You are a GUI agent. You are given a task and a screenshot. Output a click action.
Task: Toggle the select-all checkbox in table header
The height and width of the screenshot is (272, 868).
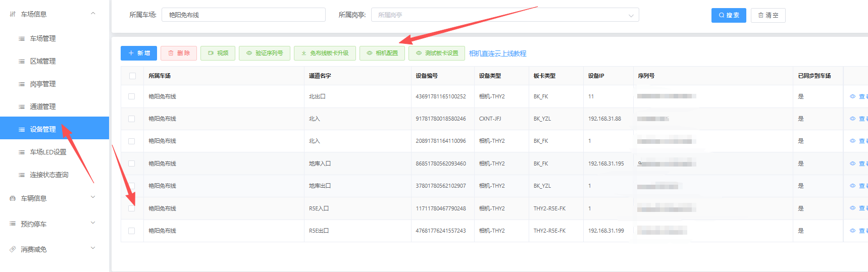tap(132, 76)
